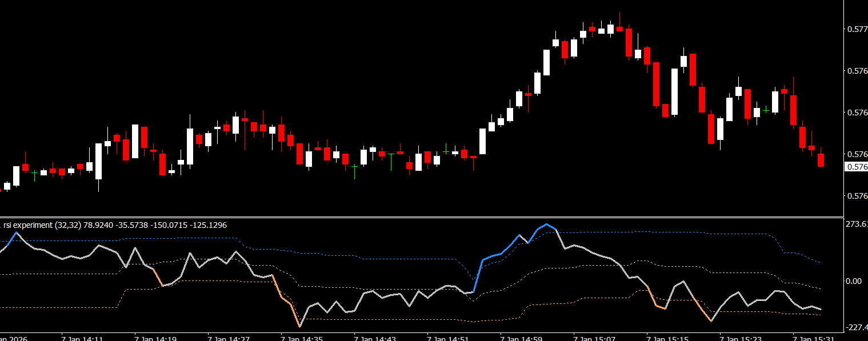
Task: Click the 273.6 maximum on the indicator scale
Action: point(856,224)
